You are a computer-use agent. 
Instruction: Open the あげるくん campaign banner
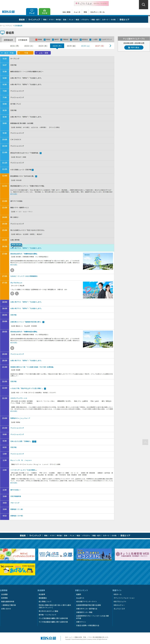coord(17,569)
